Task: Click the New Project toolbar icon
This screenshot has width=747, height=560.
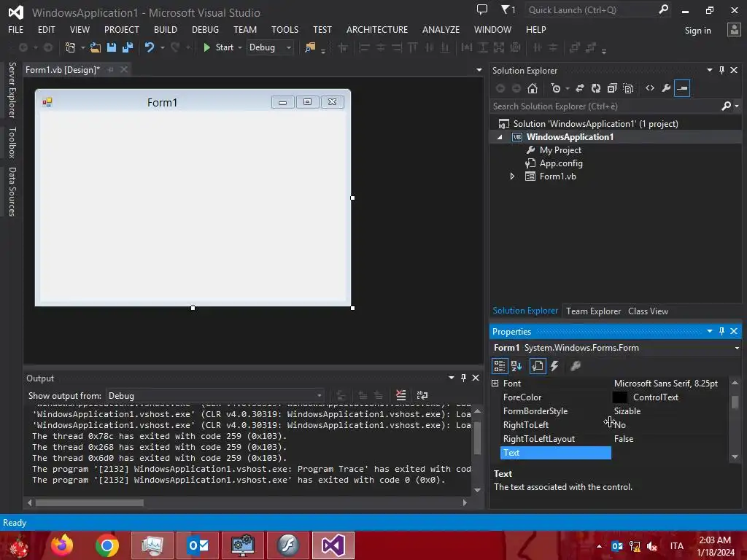Action: click(x=71, y=47)
